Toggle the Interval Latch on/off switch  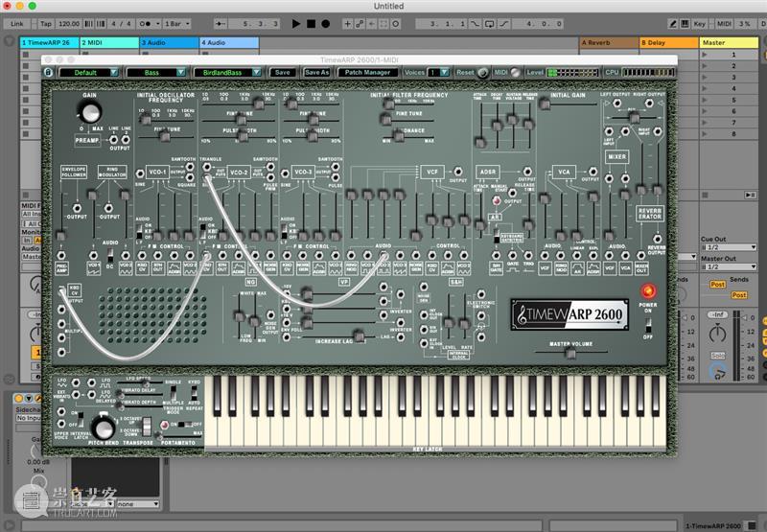pos(81,419)
